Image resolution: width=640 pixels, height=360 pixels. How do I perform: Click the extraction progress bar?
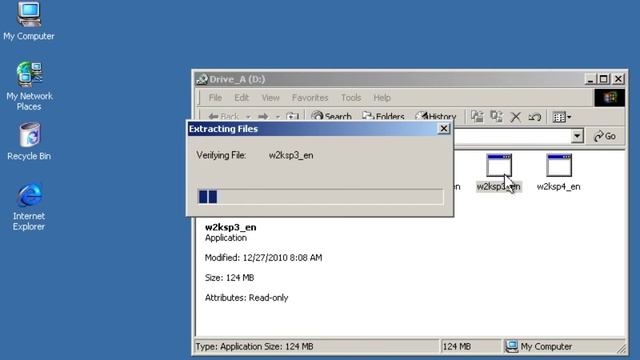[x=320, y=197]
